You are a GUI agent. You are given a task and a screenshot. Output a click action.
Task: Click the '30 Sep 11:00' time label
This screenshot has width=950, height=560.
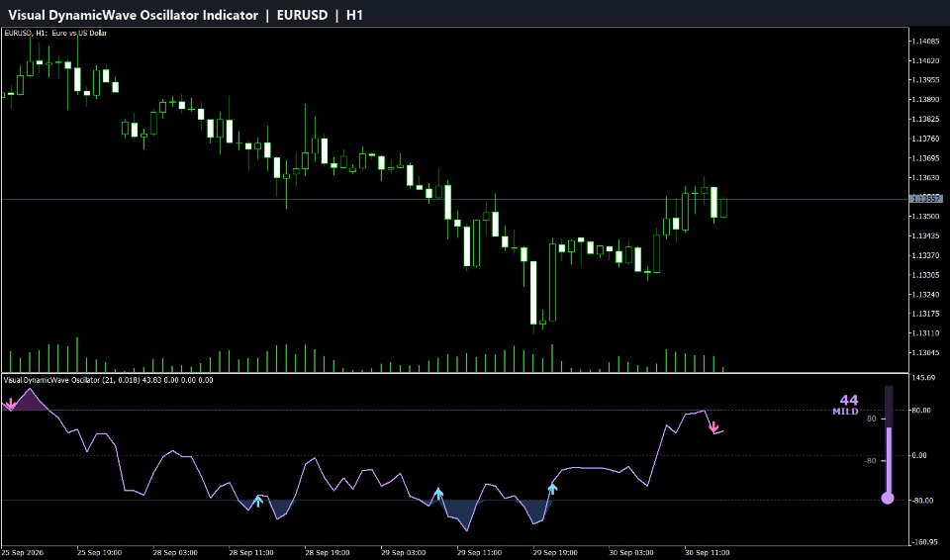tap(707, 552)
